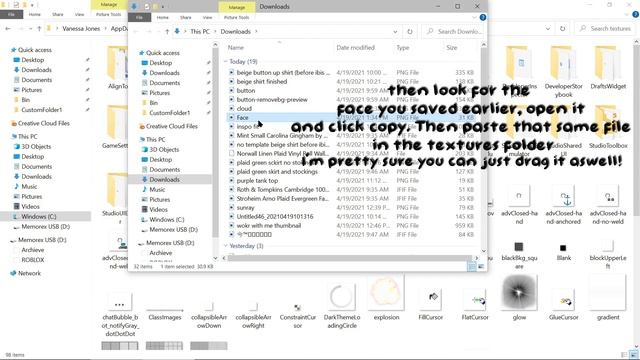Viewport: 640px width, 360px height.
Task: Click Search textures field in background window
Action: [606, 29]
